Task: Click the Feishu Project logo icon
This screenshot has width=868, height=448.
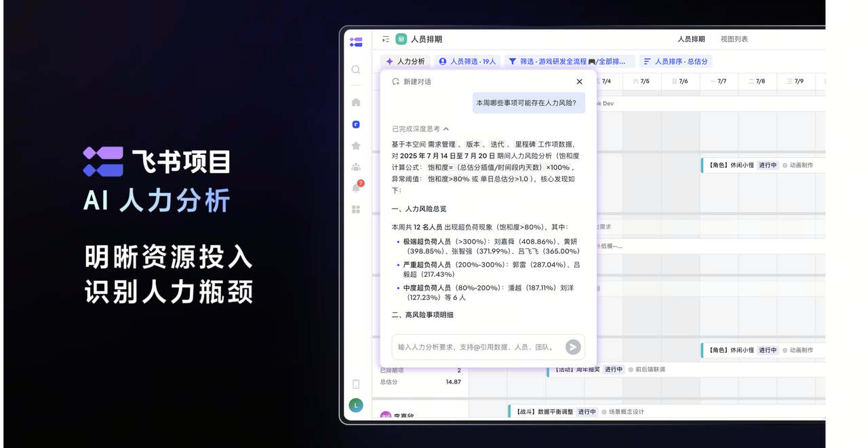Action: (356, 42)
